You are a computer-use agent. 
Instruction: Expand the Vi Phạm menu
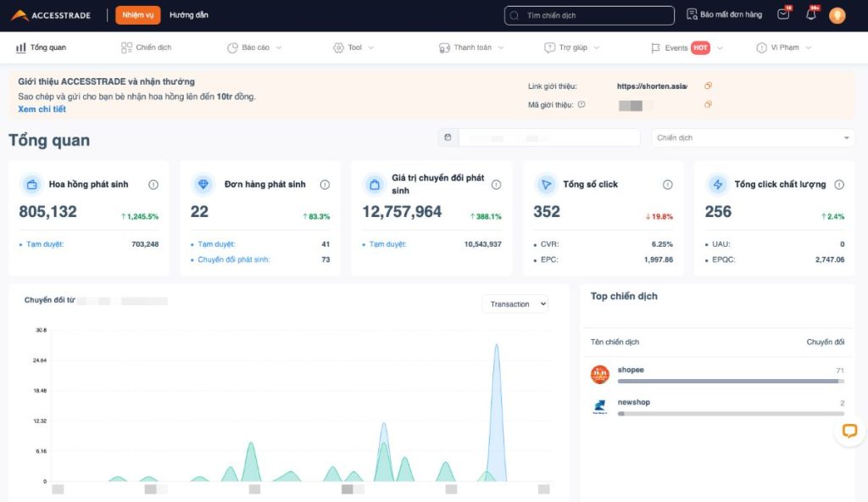click(x=784, y=47)
